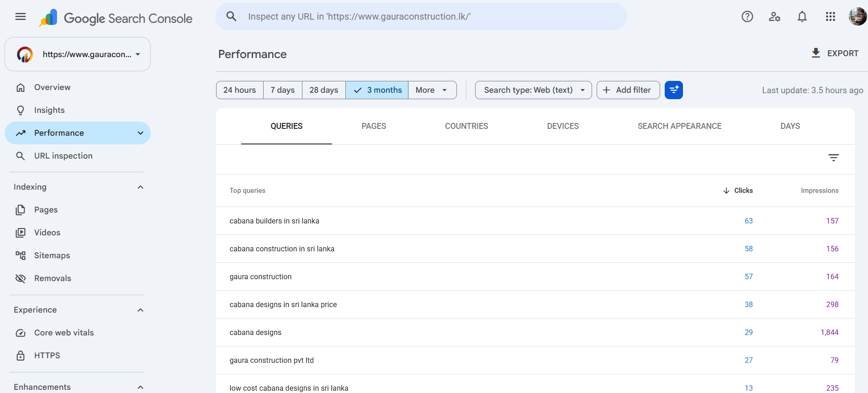Select the 3 months date range

pos(377,90)
